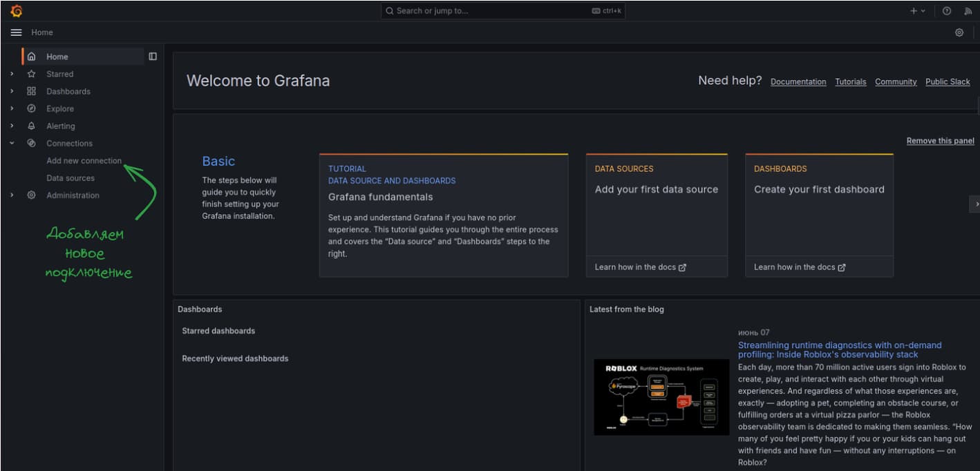The width and height of the screenshot is (980, 471).
Task: Select Home in the sidebar
Action: [57, 57]
